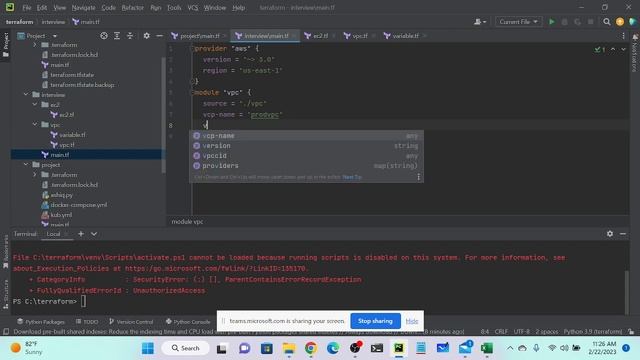Screen dimensions: 640x360
Task: Open Windows Start button
Action: pyautogui.click(x=148, y=348)
